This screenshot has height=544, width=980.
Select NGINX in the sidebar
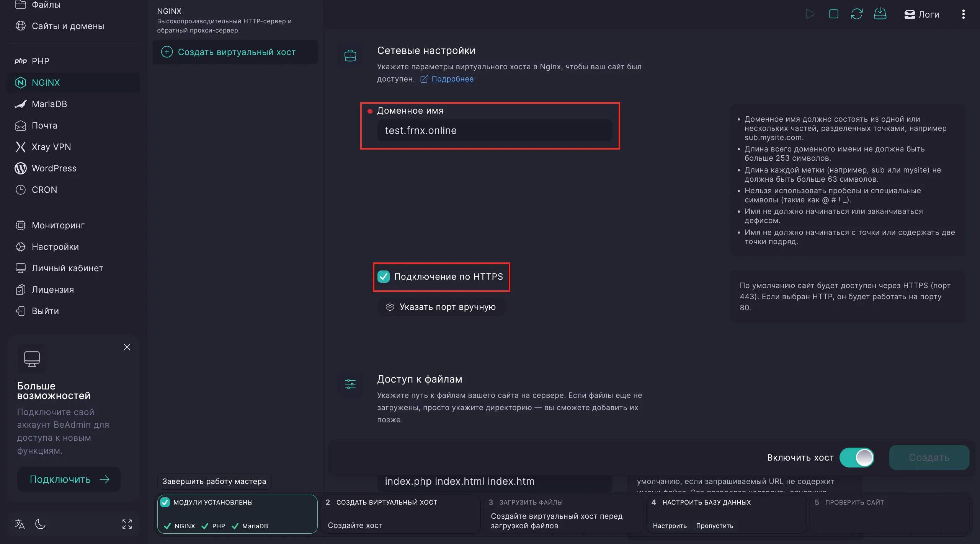(46, 82)
